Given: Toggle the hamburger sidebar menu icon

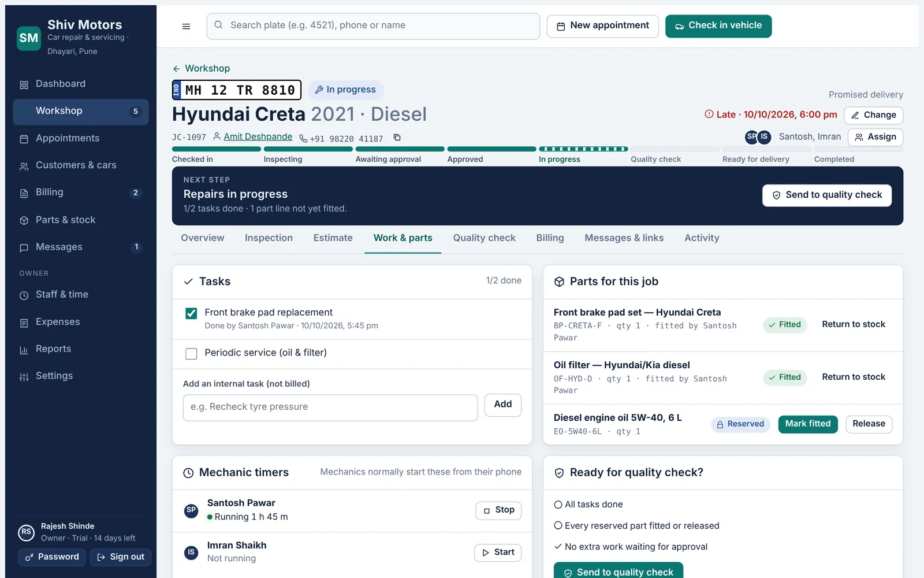Looking at the screenshot, I should (x=186, y=26).
